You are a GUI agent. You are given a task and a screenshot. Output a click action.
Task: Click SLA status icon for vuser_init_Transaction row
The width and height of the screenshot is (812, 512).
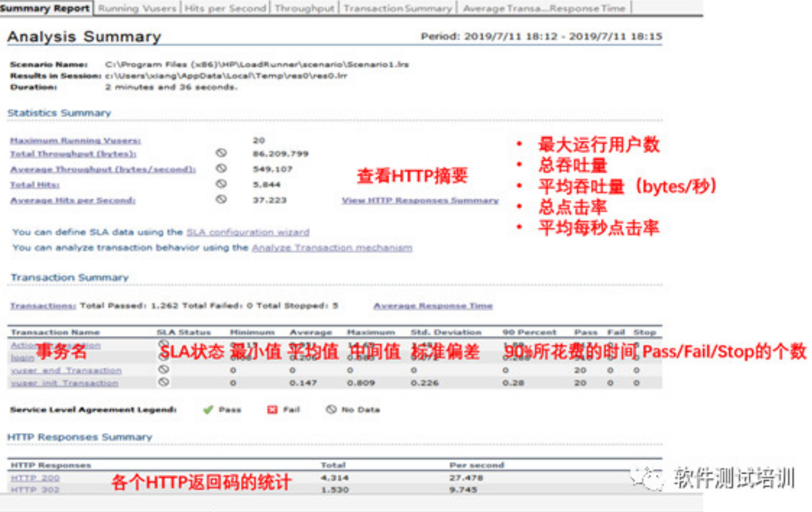tap(164, 382)
